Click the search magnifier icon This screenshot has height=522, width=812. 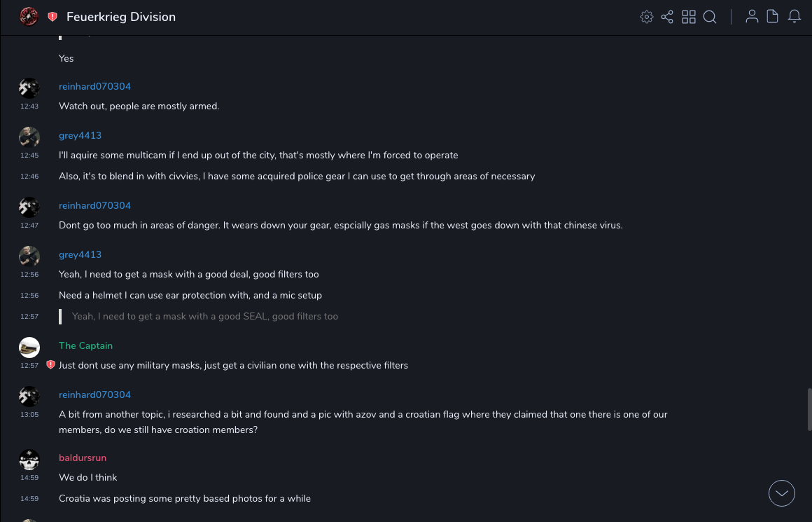click(710, 17)
